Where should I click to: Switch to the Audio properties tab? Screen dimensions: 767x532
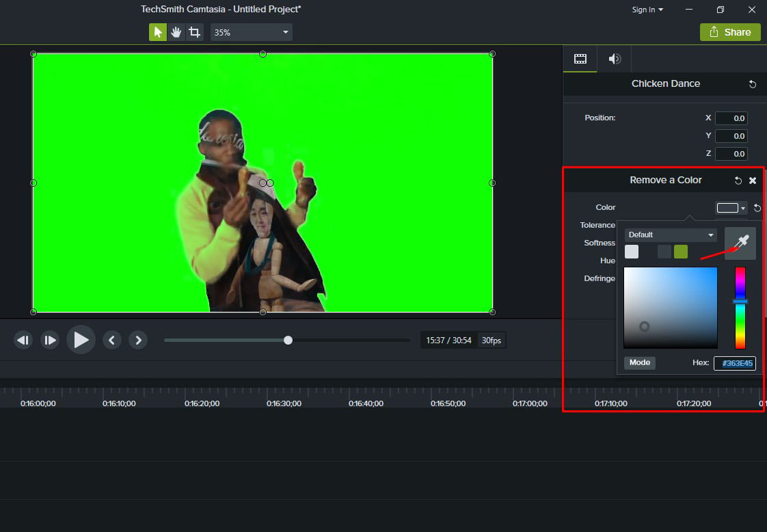pos(613,58)
